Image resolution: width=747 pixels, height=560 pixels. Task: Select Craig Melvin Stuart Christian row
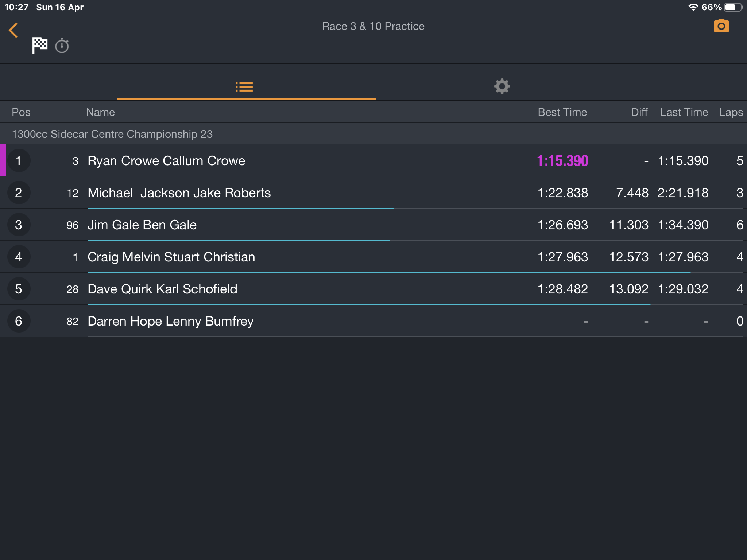tap(373, 257)
